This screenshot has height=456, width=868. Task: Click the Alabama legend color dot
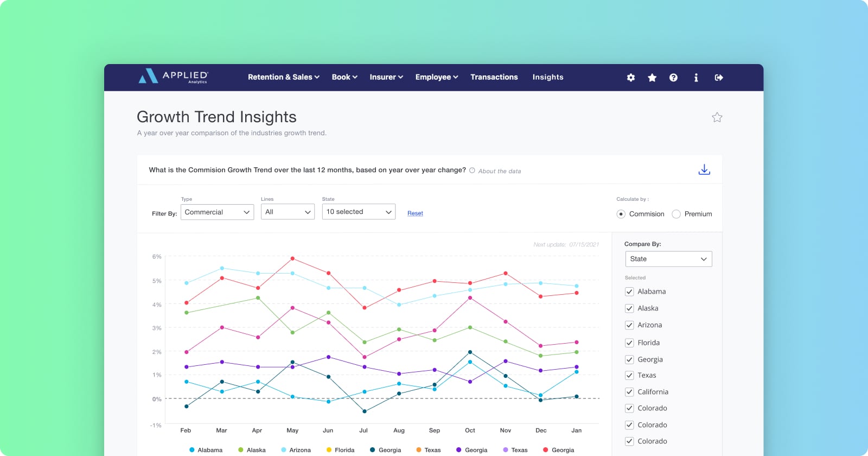coord(192,450)
